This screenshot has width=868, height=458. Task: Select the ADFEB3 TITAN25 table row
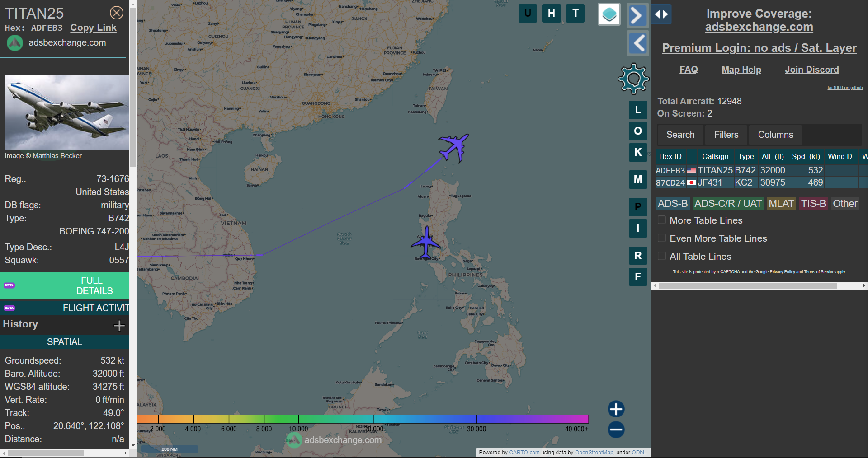coord(761,170)
